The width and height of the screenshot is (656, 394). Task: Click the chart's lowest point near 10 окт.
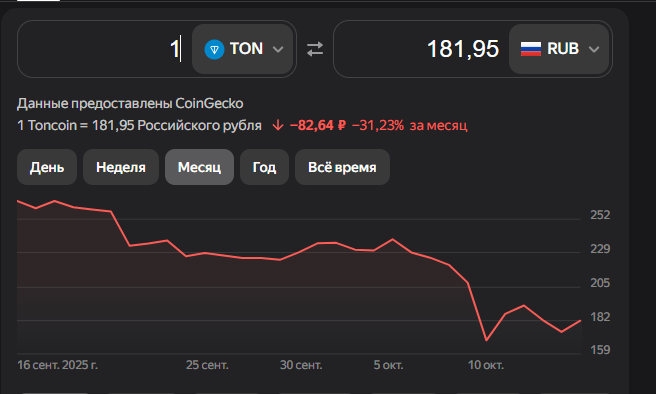(x=487, y=340)
